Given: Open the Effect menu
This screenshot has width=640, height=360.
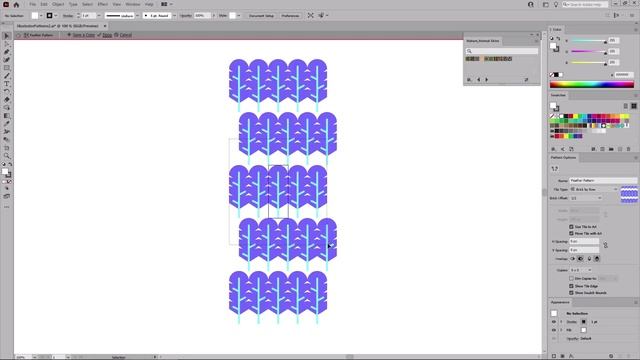Looking at the screenshot, I should pos(102,4).
